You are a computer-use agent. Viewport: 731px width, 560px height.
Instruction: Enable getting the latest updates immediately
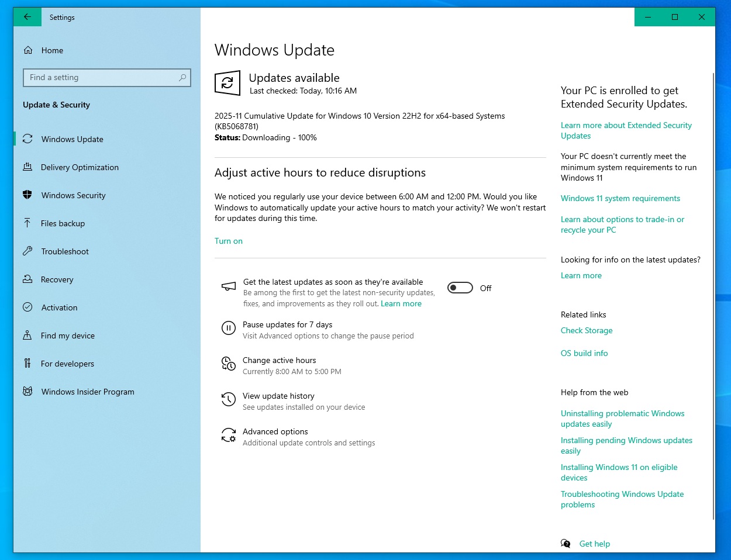click(460, 288)
